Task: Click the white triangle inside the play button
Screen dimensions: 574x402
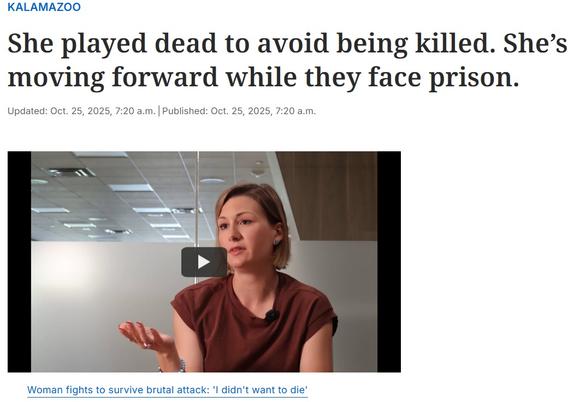Action: [204, 262]
